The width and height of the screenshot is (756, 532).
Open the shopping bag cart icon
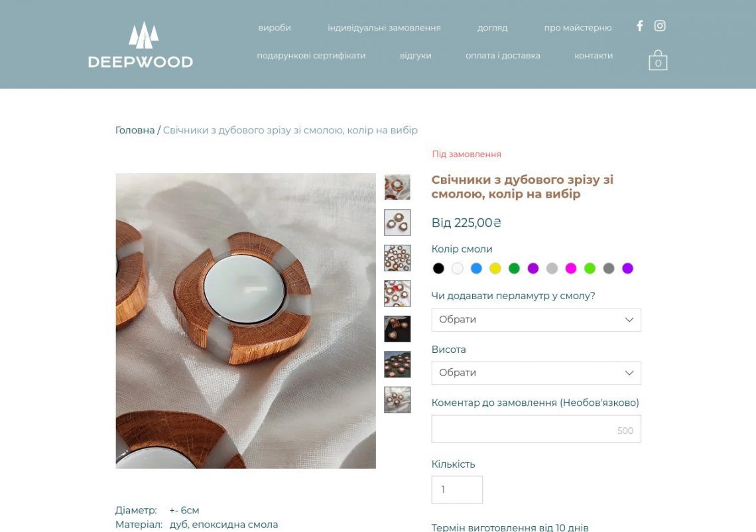pos(658,60)
